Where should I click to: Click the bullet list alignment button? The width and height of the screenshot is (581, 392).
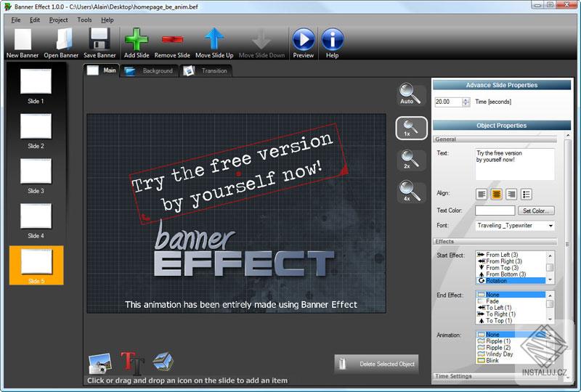click(526, 194)
